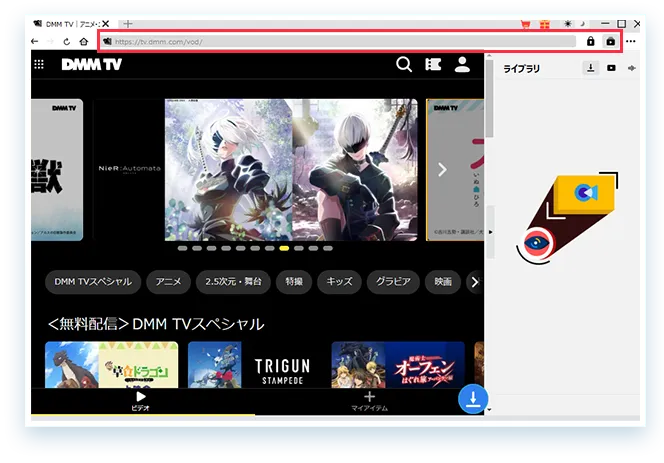Choose グラビア category chip
Image resolution: width=664 pixels, height=463 pixels.
tap(393, 282)
